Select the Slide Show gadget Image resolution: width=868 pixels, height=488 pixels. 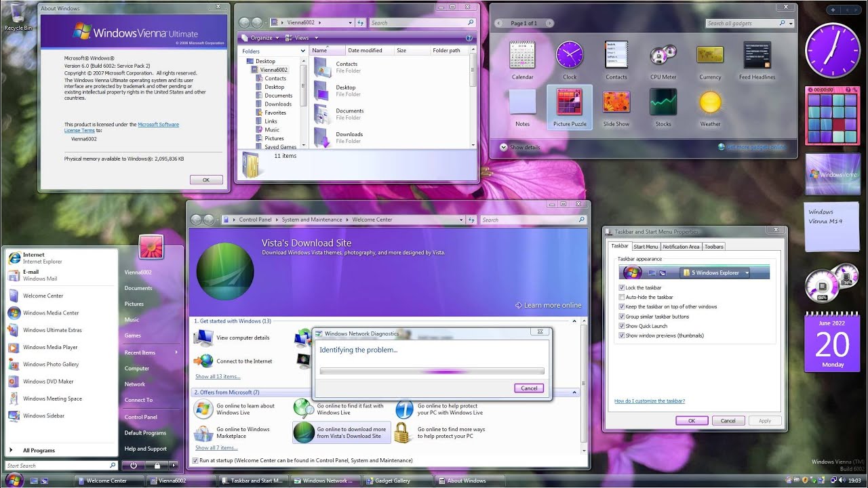click(x=616, y=107)
